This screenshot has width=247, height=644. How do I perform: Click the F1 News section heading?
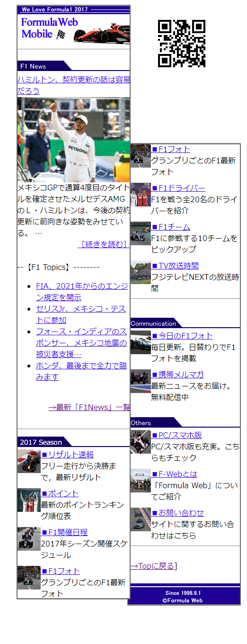click(x=33, y=66)
